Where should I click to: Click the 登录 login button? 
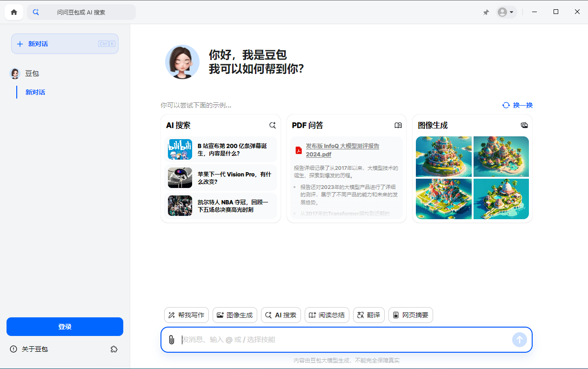click(65, 326)
